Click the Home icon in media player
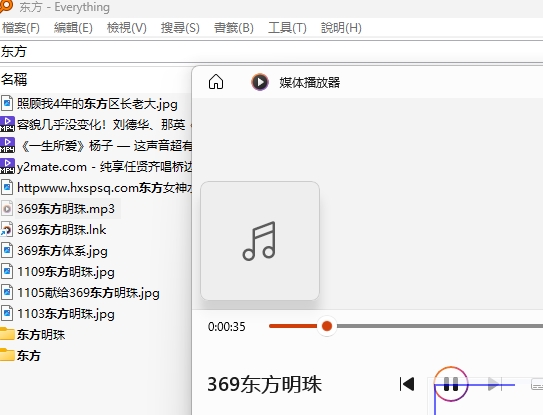The height and width of the screenshot is (415, 543). pos(216,82)
